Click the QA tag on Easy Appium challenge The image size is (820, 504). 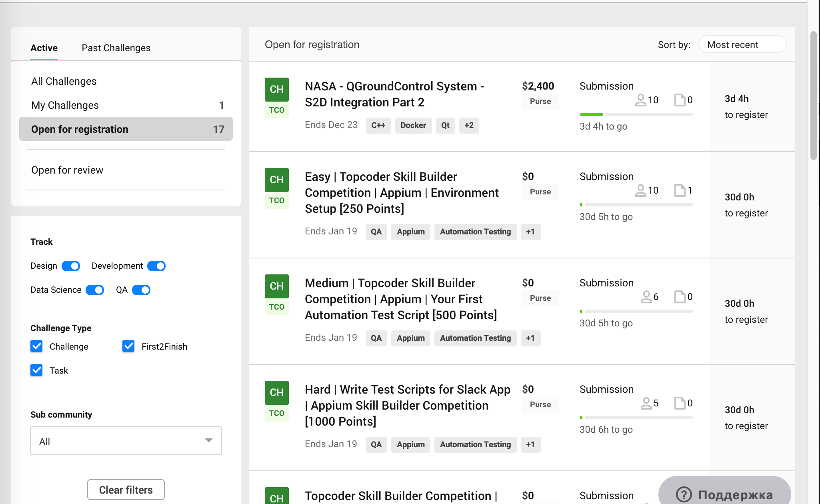click(x=376, y=232)
